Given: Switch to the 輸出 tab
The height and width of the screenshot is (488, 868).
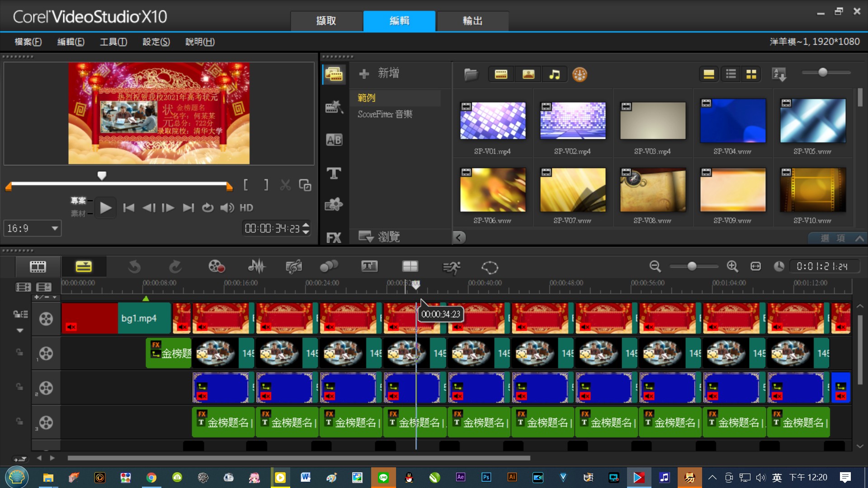Looking at the screenshot, I should 473,21.
